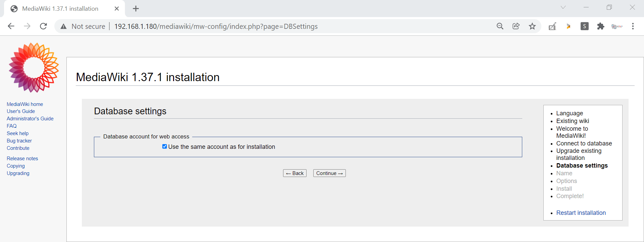Click the address bar URL

click(216, 26)
